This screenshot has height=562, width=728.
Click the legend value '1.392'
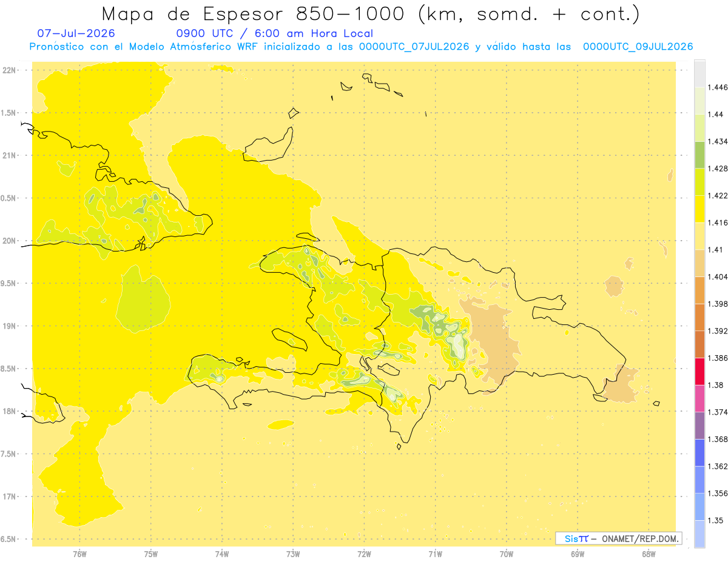click(718, 331)
